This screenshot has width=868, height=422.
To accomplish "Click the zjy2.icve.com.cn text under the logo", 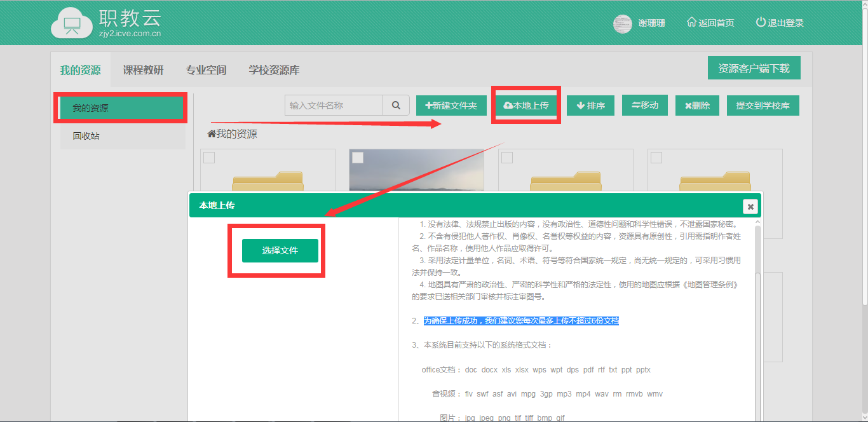I will point(130,33).
